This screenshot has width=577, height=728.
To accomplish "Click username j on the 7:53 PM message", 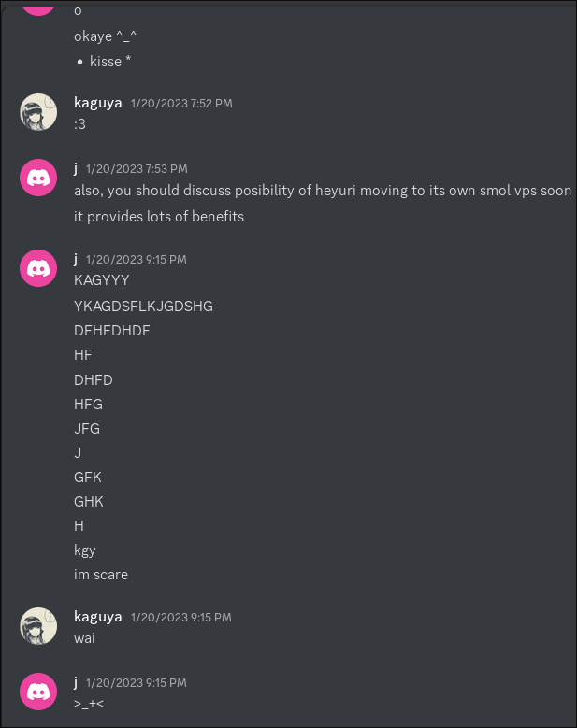I will [x=76, y=168].
